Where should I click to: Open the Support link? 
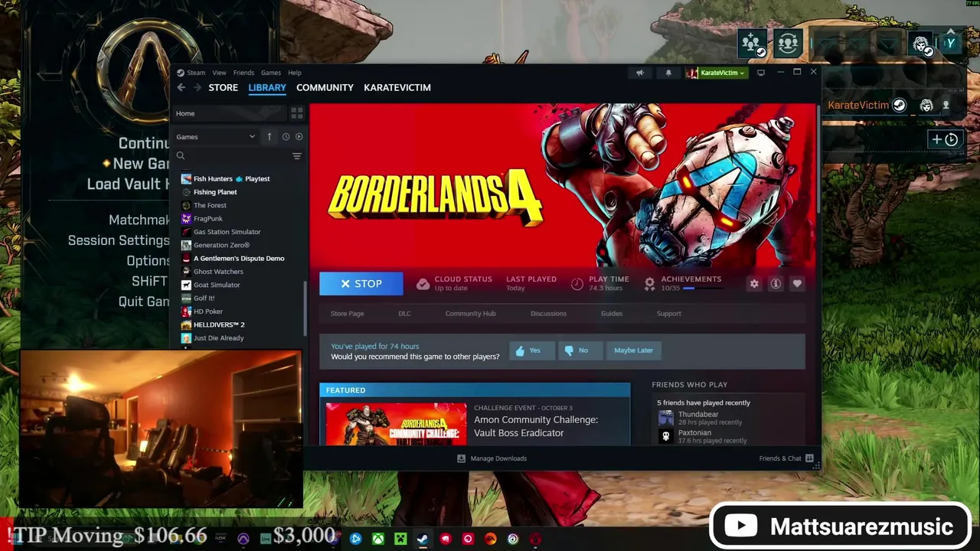668,314
